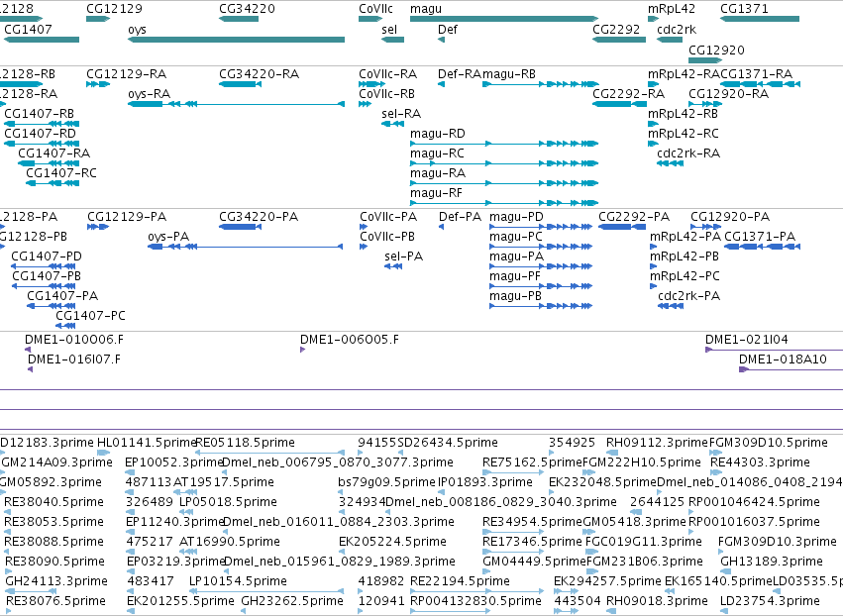This screenshot has width=843, height=616.
Task: Click the sel-RA transcript label
Action: tap(401, 114)
